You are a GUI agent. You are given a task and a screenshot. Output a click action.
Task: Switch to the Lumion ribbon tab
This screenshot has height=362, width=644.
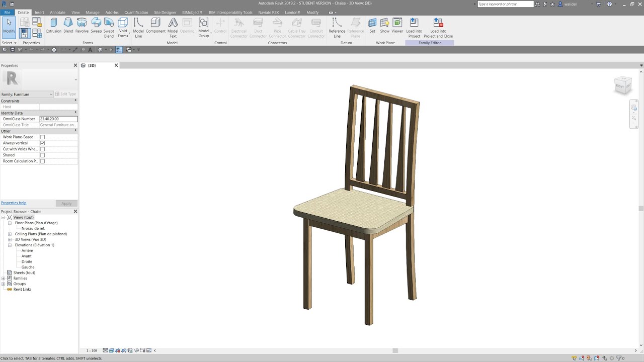292,12
